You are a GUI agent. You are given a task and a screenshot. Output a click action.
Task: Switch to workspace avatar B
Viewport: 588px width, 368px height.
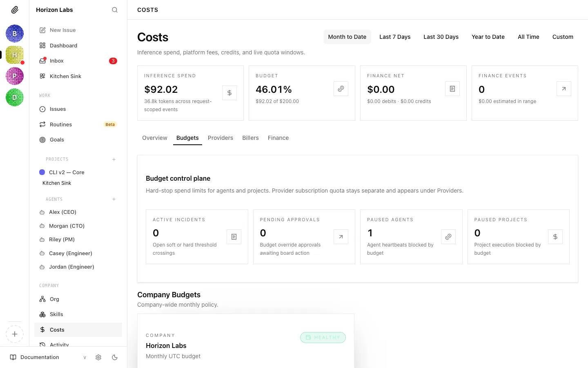pyautogui.click(x=15, y=34)
